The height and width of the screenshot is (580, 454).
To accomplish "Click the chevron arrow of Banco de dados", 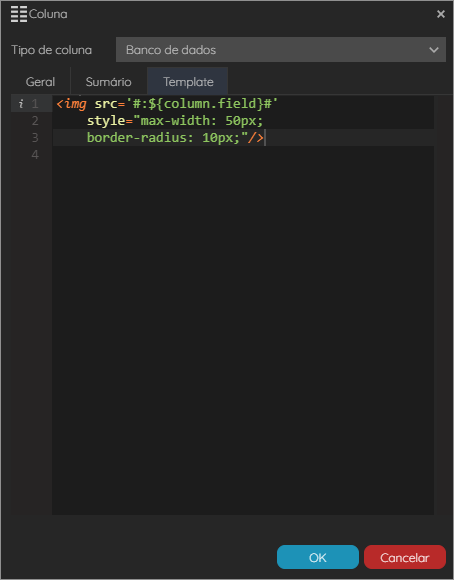I will click(434, 50).
